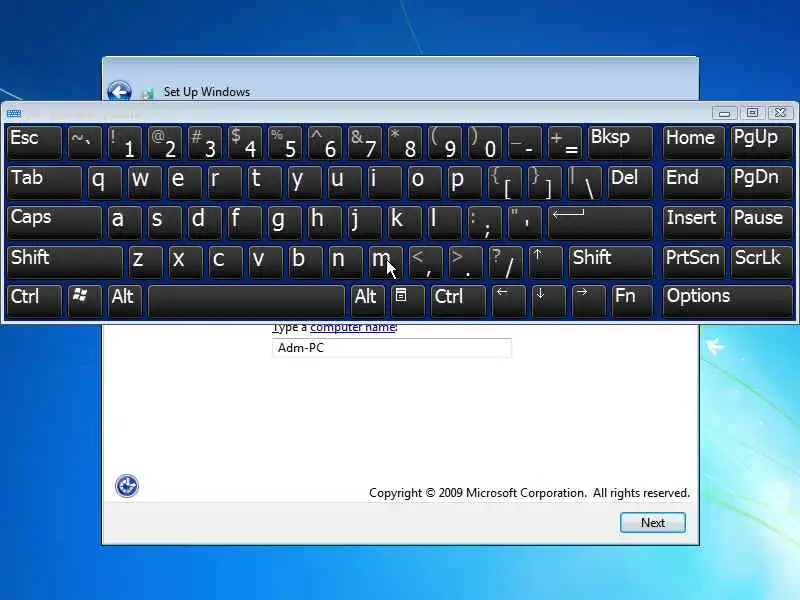Toggle the right Alt key

click(x=367, y=301)
